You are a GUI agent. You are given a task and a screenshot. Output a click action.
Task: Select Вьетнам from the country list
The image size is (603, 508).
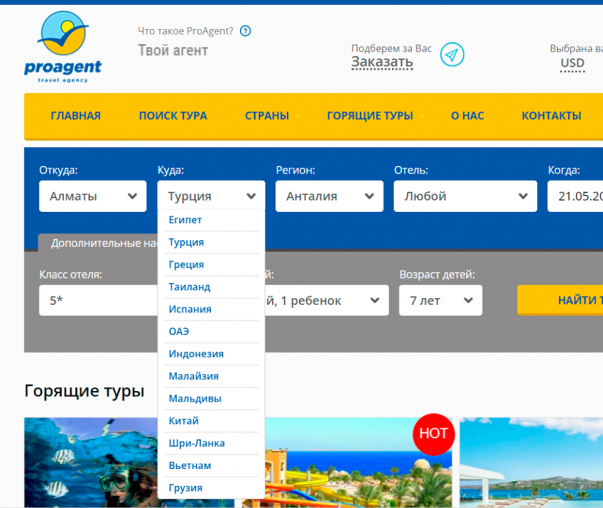211,465
